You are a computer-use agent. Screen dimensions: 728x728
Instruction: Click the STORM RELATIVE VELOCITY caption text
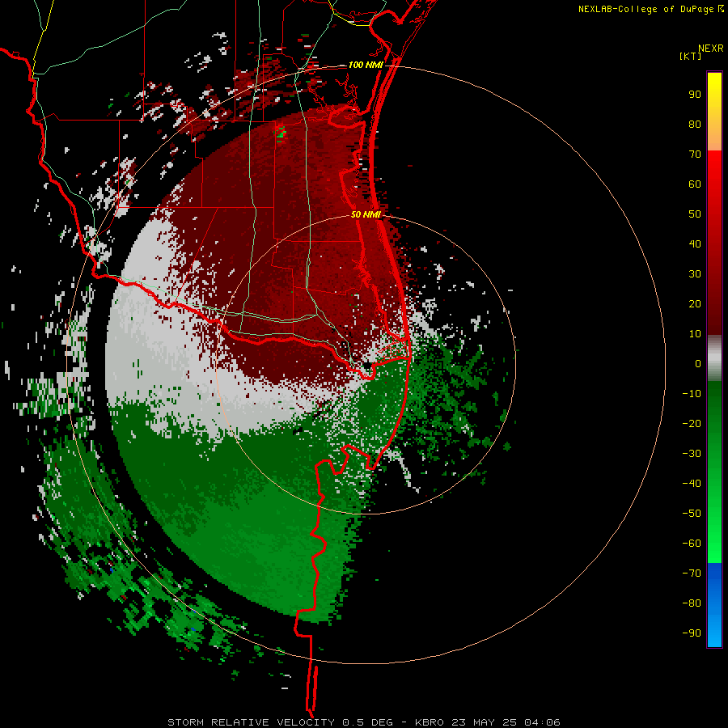point(251,722)
